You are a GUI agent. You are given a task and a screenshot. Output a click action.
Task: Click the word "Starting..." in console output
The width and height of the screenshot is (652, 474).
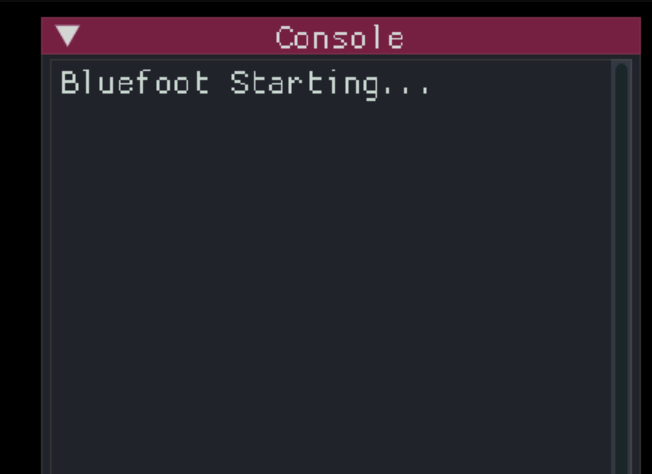click(x=330, y=83)
